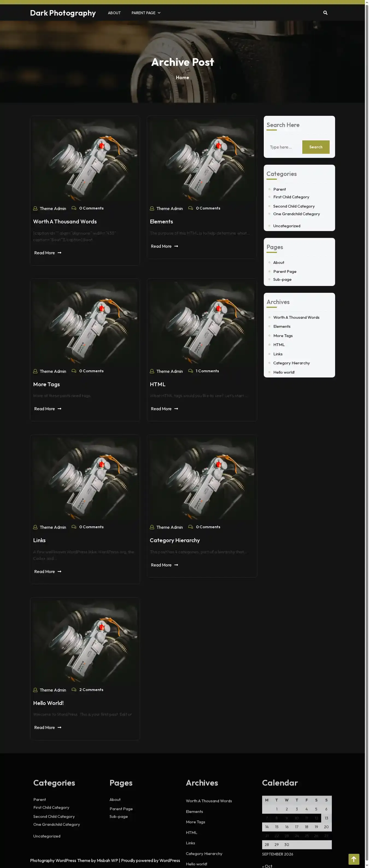The image size is (369, 868).
Task: Select One Grandchild Category in sidebar
Action: click(297, 214)
